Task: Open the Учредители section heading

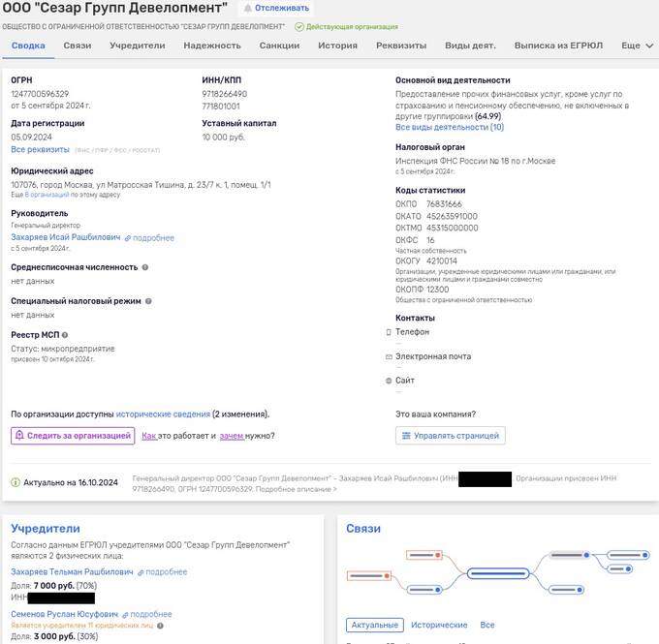Action: click(x=46, y=529)
